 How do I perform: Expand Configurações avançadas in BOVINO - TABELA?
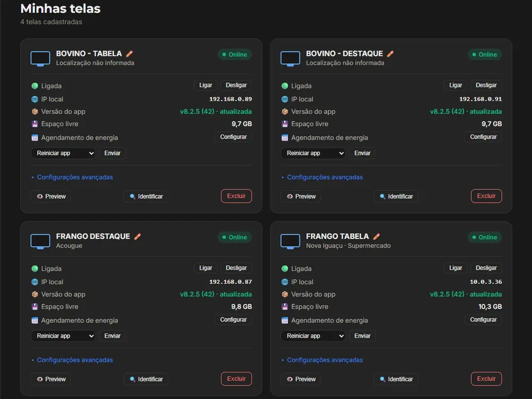(72, 177)
